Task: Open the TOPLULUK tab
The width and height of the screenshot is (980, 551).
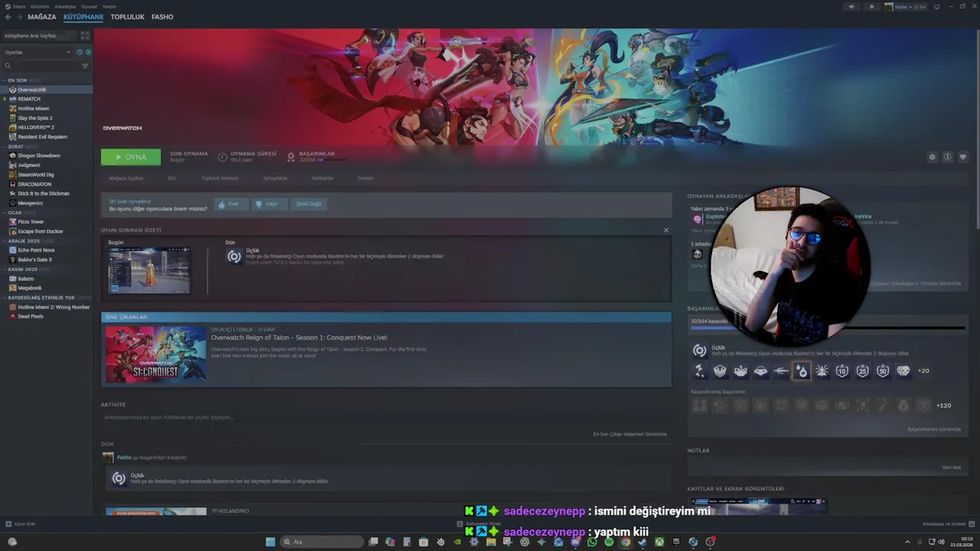Action: click(127, 17)
